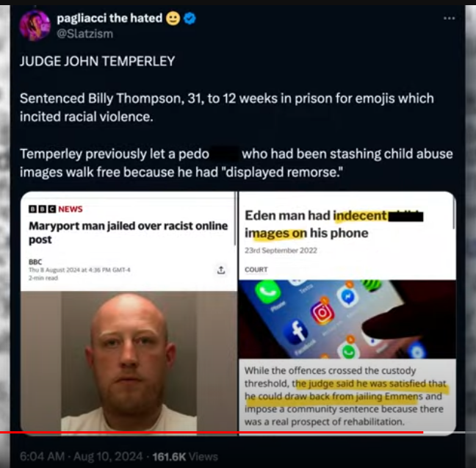Open the @Slatzism handle link
Viewport: 476px width, 468px height.
pos(85,34)
